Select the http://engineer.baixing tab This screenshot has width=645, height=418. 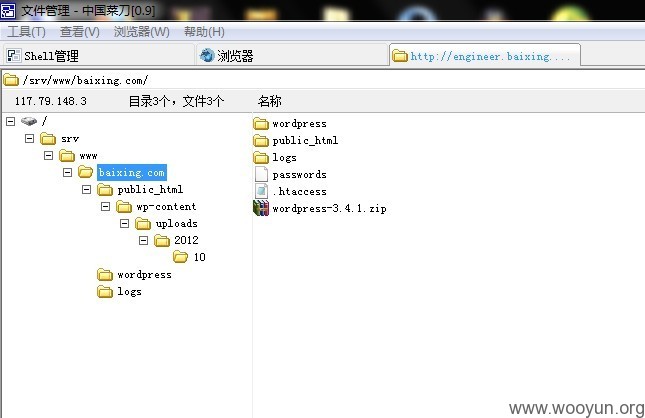[485, 55]
